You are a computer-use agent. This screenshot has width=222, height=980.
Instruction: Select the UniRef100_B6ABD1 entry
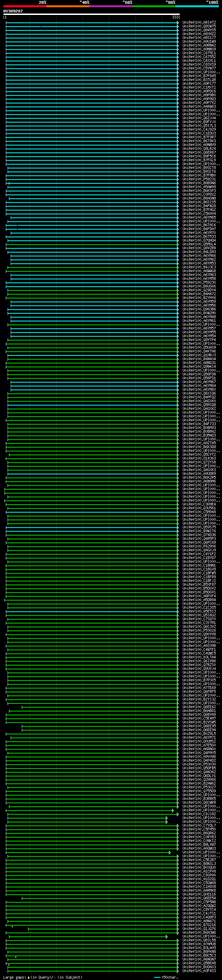coord(199,711)
